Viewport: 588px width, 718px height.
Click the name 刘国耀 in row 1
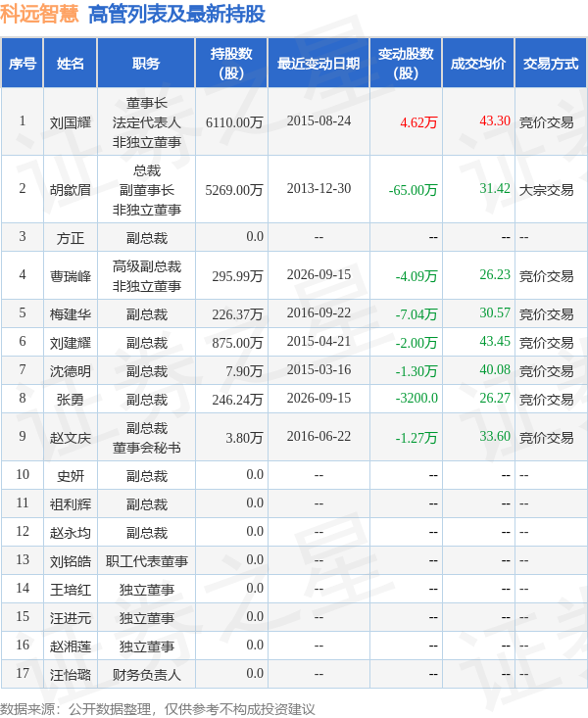(71, 122)
